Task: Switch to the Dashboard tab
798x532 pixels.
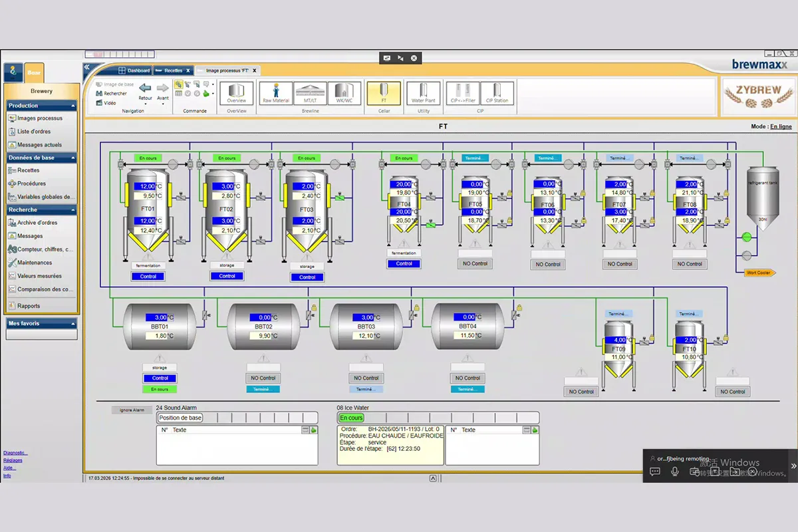Action: tap(134, 70)
